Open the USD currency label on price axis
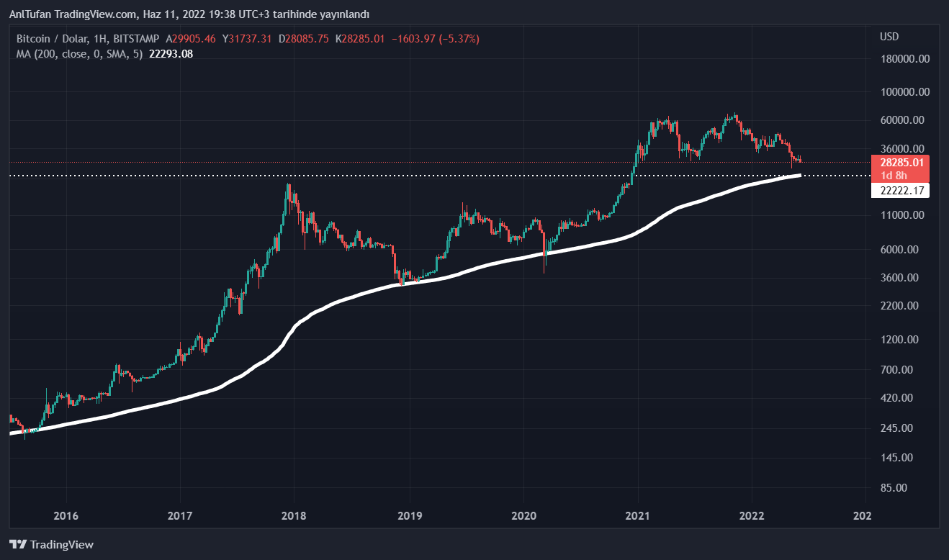Image resolution: width=949 pixels, height=560 pixels. click(889, 37)
